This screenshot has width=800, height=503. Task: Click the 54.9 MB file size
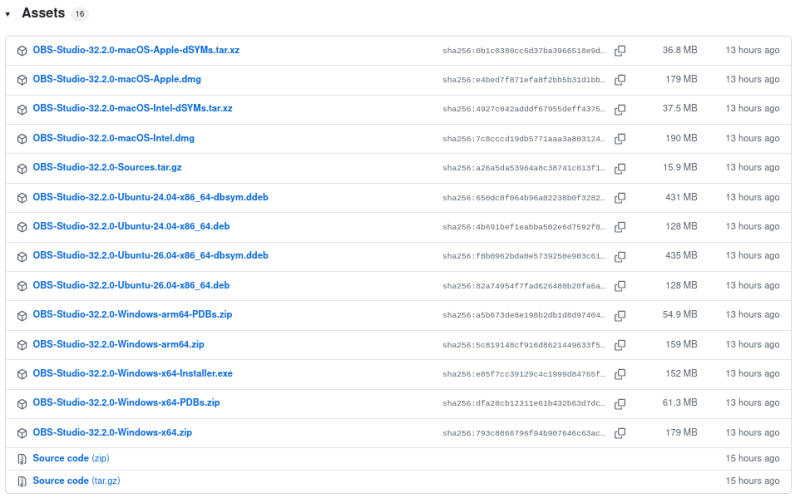(680, 314)
